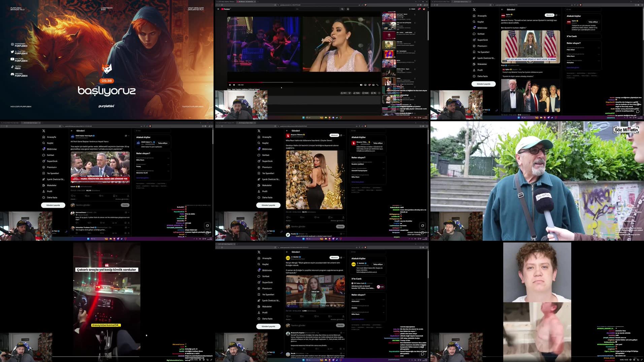
Task: Open the YouTube settings gear menu
Action: point(369,85)
